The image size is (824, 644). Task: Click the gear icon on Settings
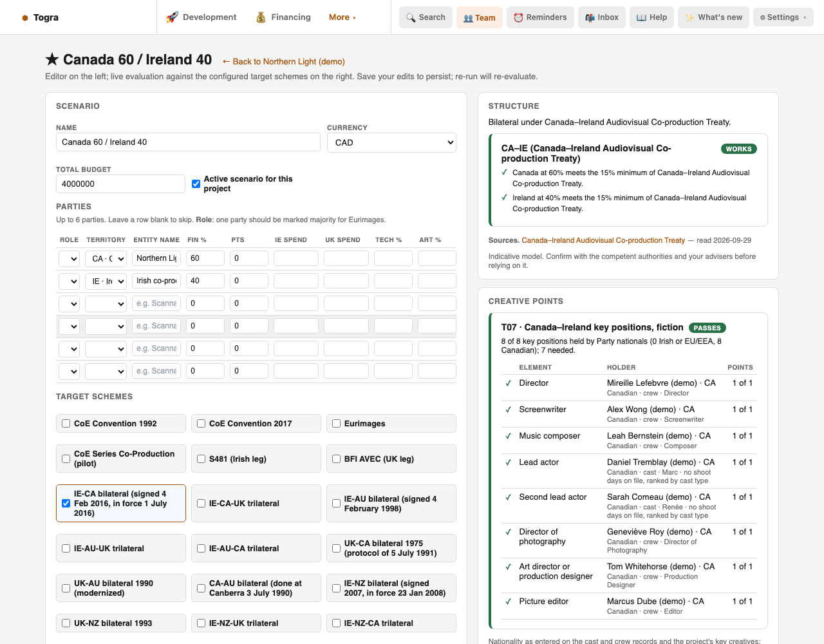tap(762, 17)
